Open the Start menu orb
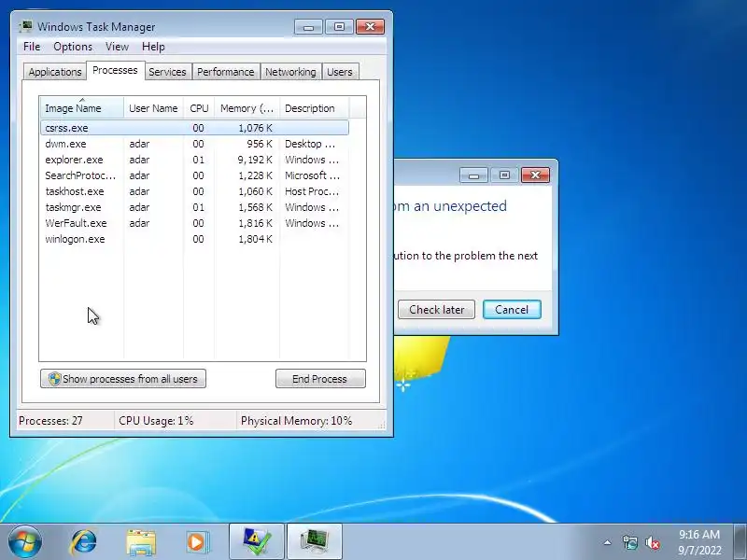This screenshot has width=747, height=560. click(25, 542)
